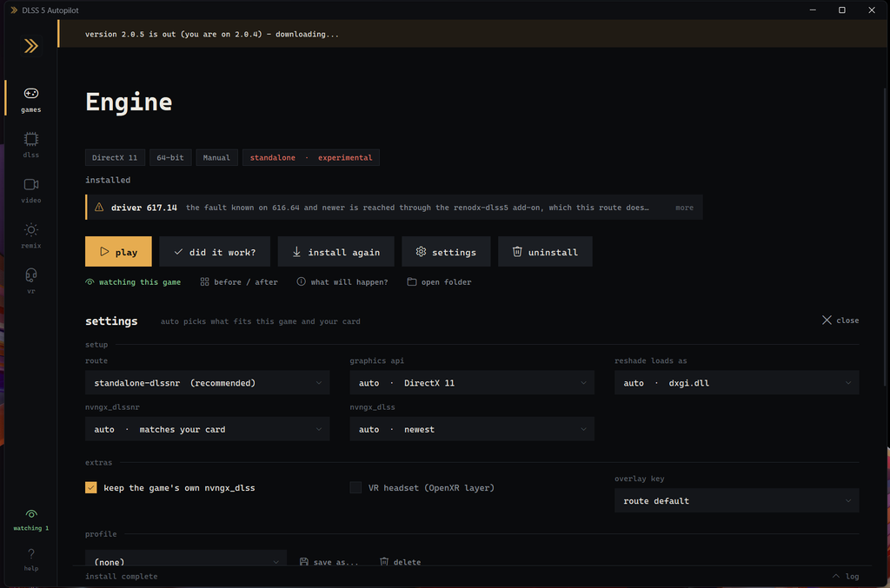The height and width of the screenshot is (588, 890).
Task: Click the double-chevron logo in sidebar
Action: [x=31, y=46]
